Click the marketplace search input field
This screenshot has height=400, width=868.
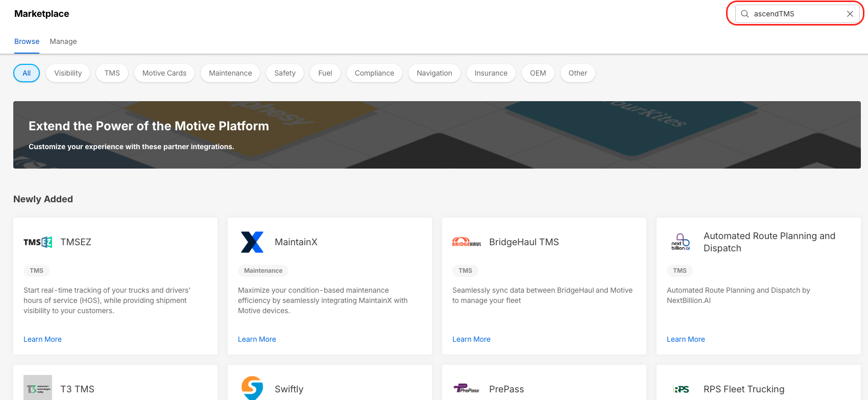coord(797,14)
